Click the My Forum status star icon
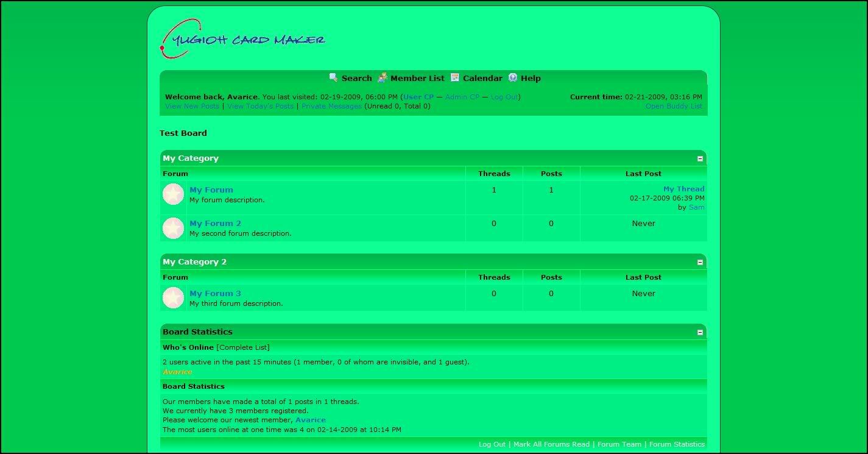Viewport: 868px width, 454px height. pos(173,194)
